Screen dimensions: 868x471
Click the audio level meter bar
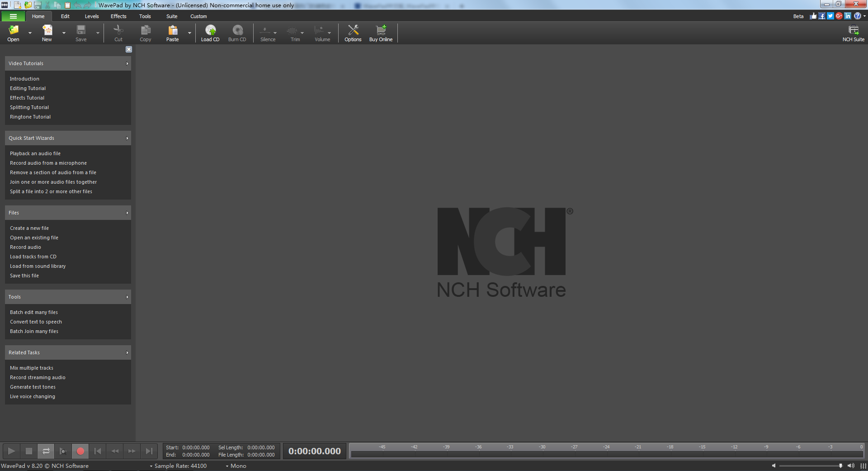(607, 454)
